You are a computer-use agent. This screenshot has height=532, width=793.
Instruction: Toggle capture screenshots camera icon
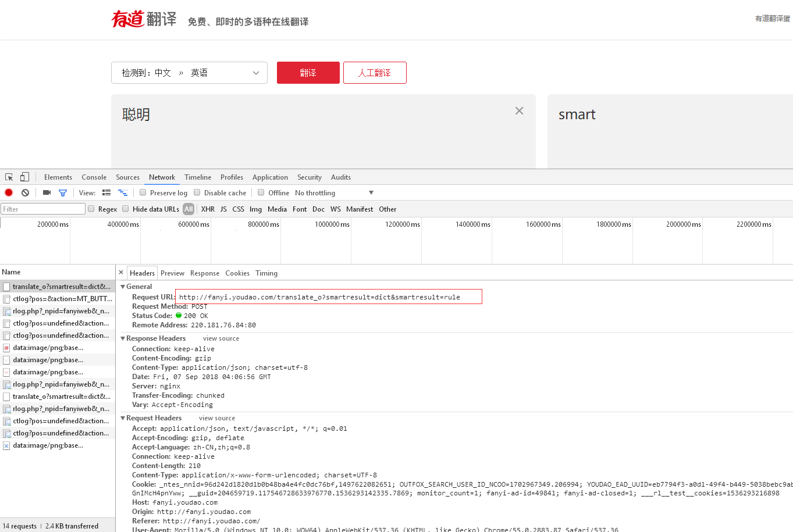click(47, 193)
